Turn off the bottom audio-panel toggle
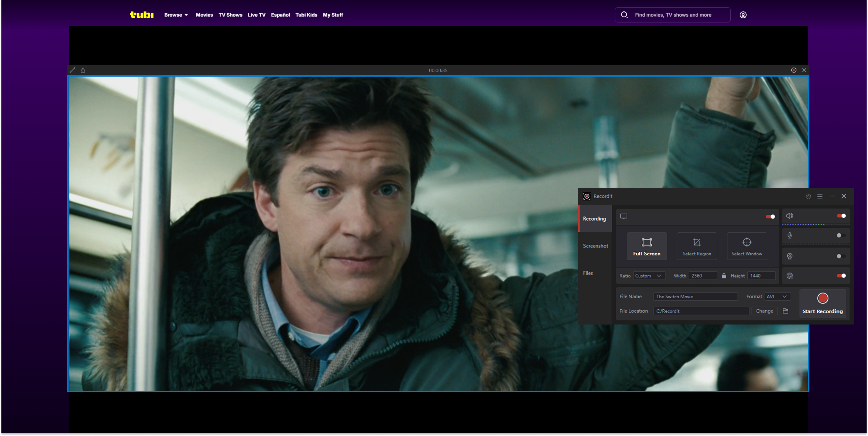 841,276
